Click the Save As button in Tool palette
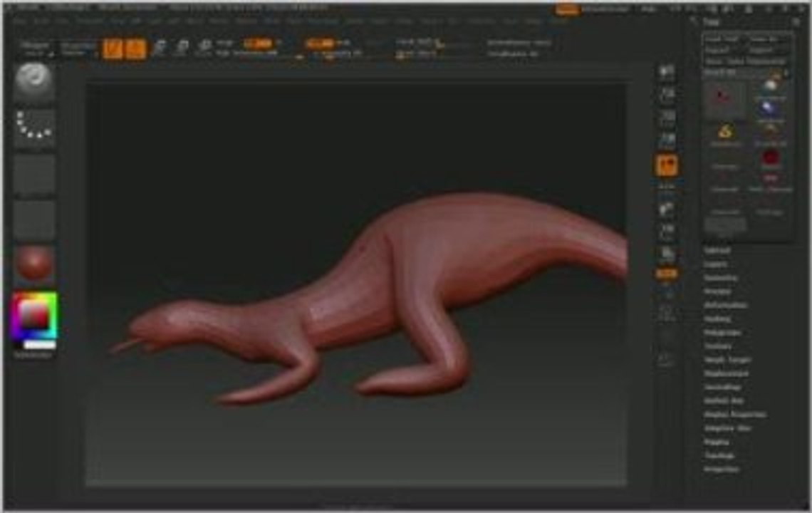Image resolution: width=812 pixels, height=513 pixels. pyautogui.click(x=766, y=39)
